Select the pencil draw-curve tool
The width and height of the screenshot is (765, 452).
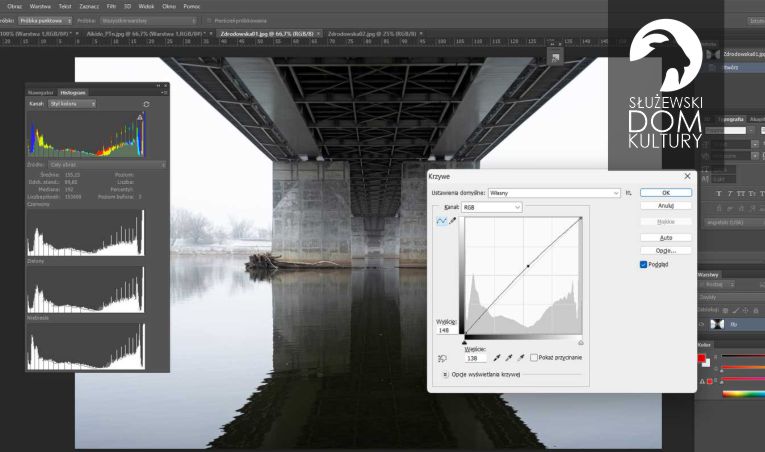click(x=453, y=221)
